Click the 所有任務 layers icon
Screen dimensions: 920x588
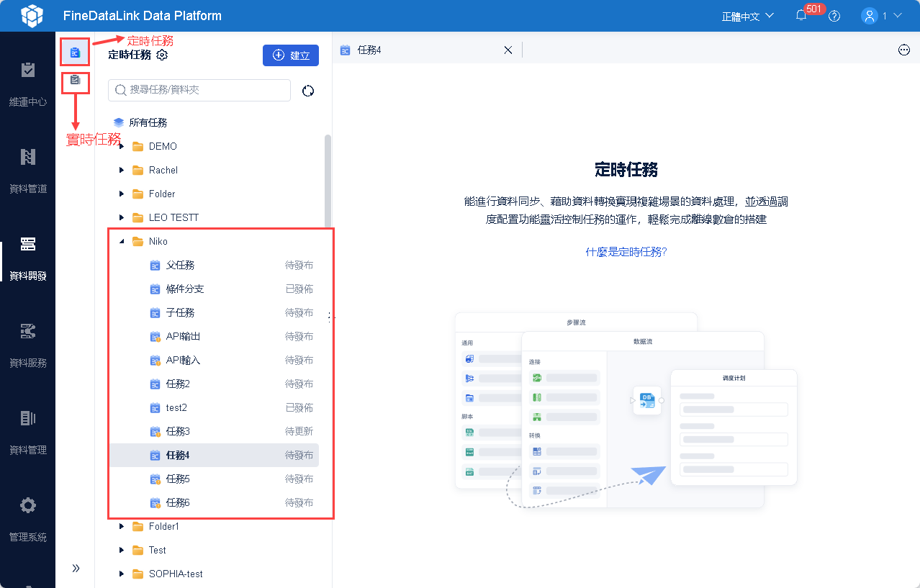tap(119, 122)
